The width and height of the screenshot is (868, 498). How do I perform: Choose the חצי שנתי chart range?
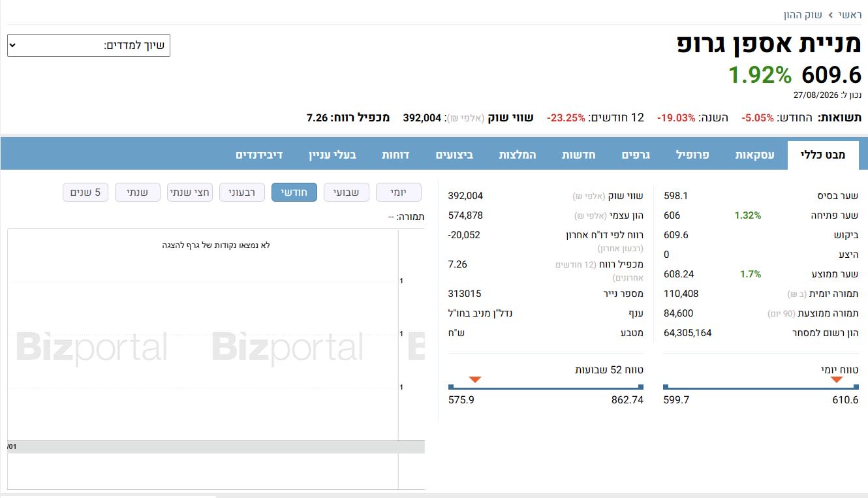coord(190,193)
